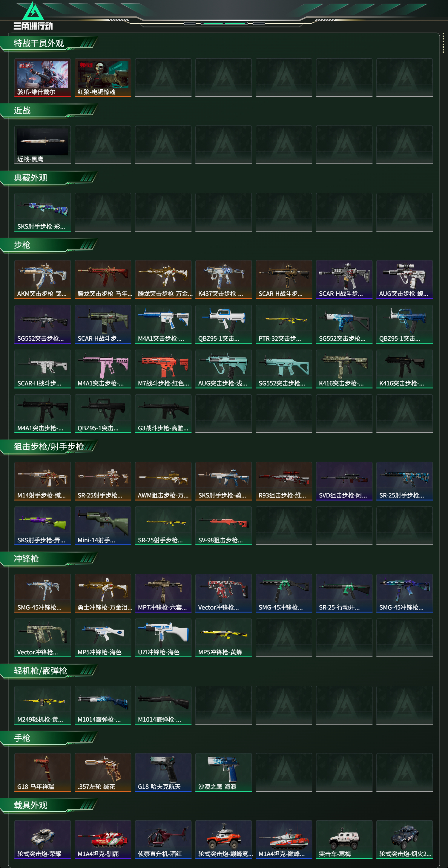
Task: Choose the 沙漠之鹰-海浪 pistol skin
Action: 223,772
